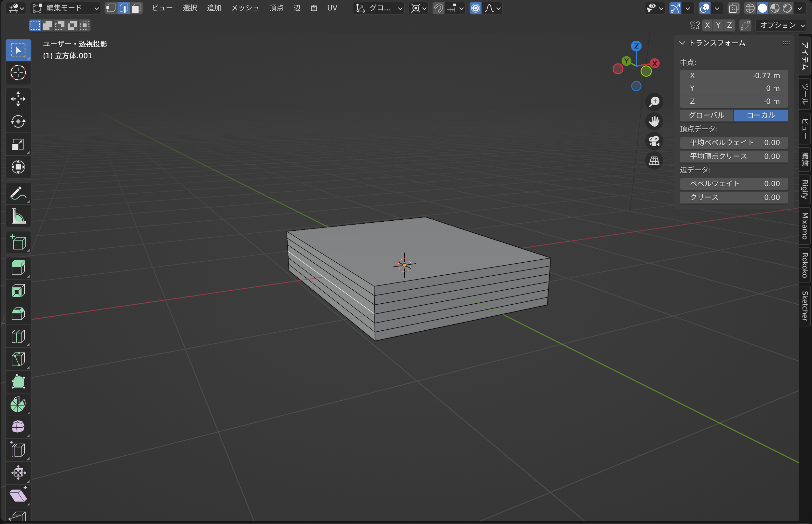812x524 pixels.
Task: Enable edge select mode
Action: coord(124,8)
